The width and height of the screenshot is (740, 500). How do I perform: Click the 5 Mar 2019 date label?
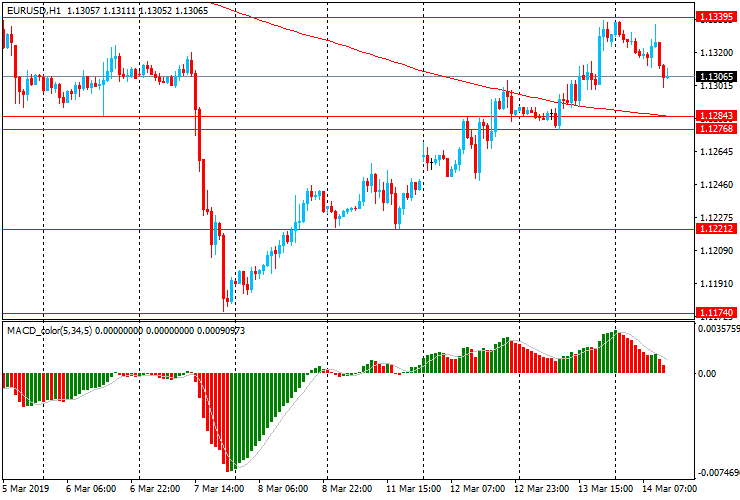click(25, 488)
